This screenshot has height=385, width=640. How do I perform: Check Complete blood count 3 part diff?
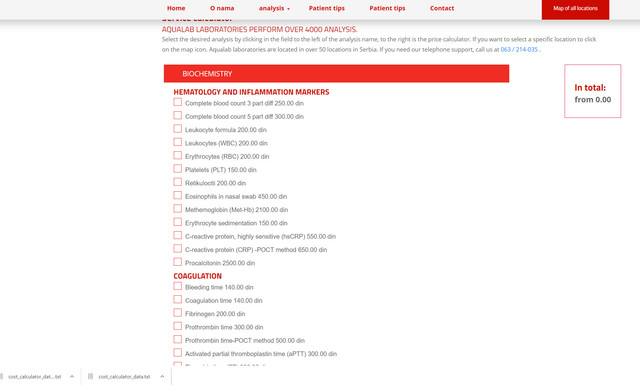click(x=178, y=102)
